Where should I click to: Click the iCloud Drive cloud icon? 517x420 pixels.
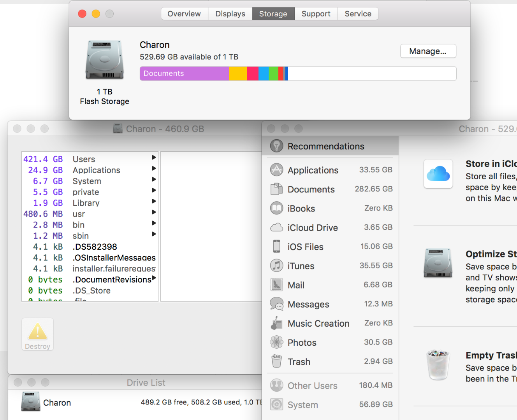click(x=276, y=227)
